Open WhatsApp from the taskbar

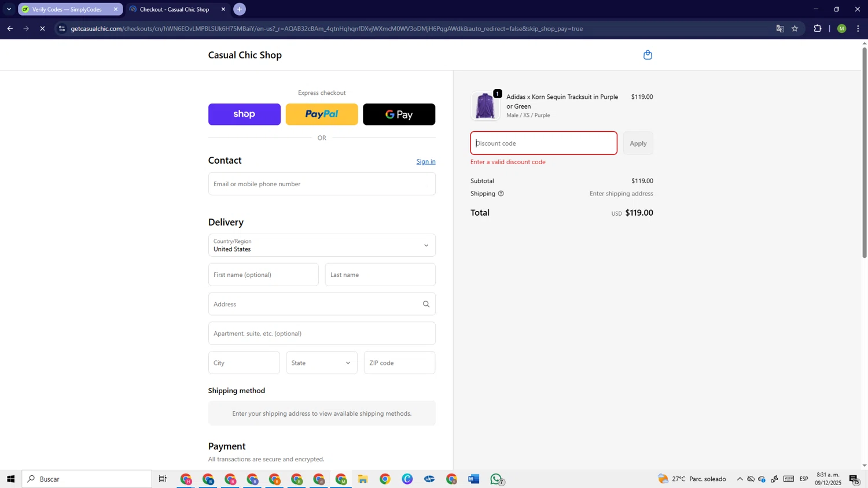click(496, 479)
